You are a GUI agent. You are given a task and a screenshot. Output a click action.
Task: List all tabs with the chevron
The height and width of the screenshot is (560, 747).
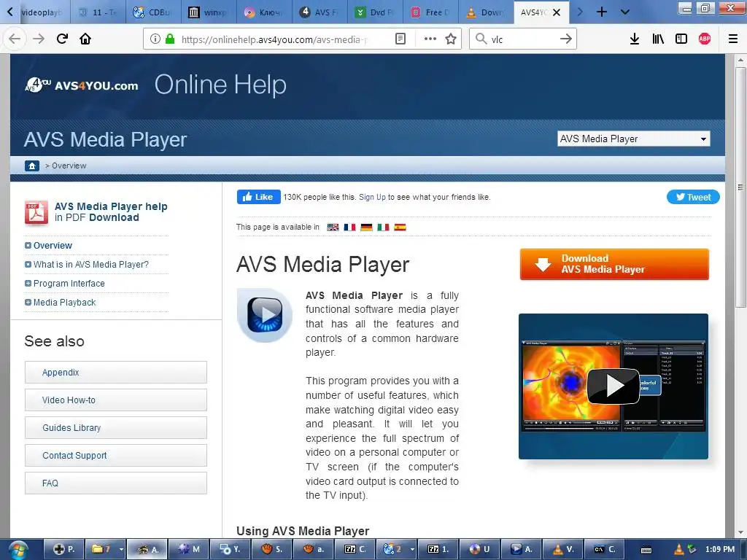pos(625,12)
